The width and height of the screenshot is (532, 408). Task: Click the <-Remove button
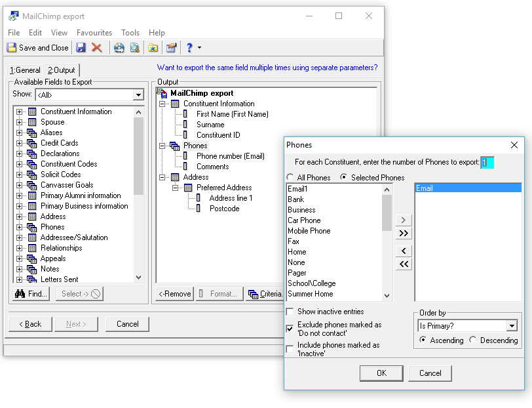point(175,294)
